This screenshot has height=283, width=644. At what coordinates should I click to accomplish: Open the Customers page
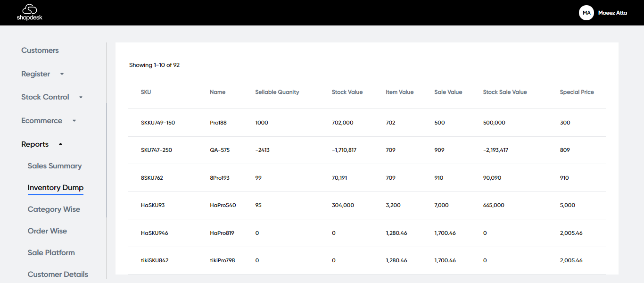(40, 50)
